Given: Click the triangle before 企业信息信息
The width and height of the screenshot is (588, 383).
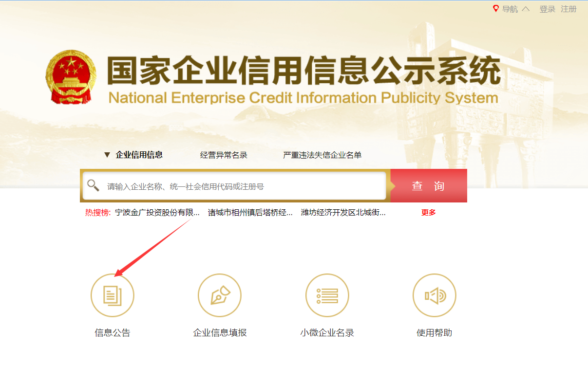Looking at the screenshot, I should coord(107,155).
